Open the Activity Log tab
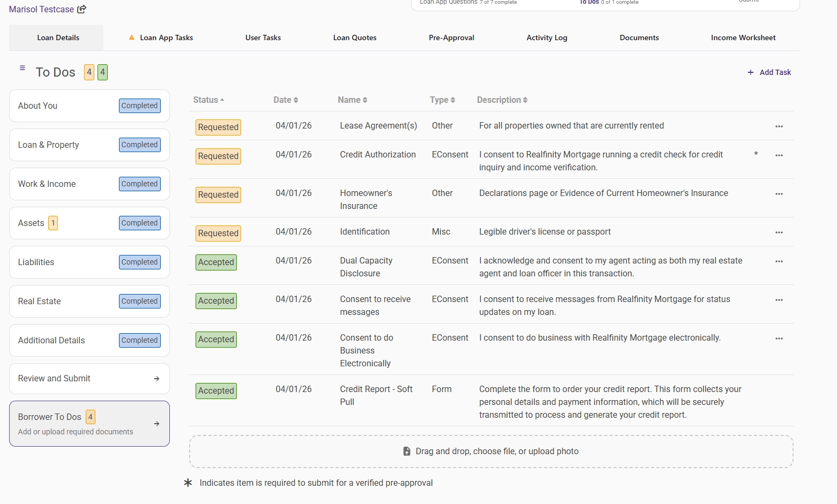Image resolution: width=837 pixels, height=504 pixels. 547,37
